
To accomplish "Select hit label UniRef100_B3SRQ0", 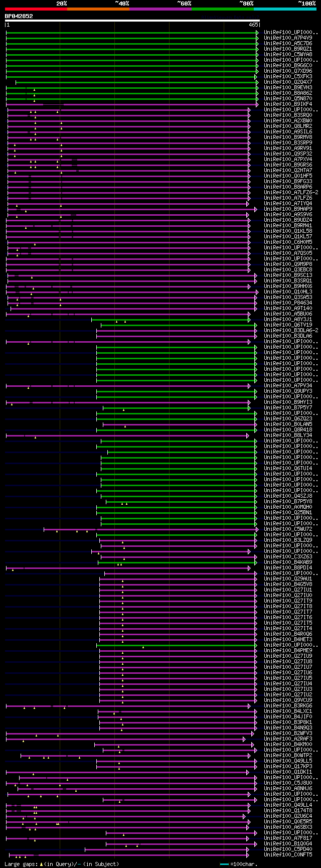I will click(288, 115).
